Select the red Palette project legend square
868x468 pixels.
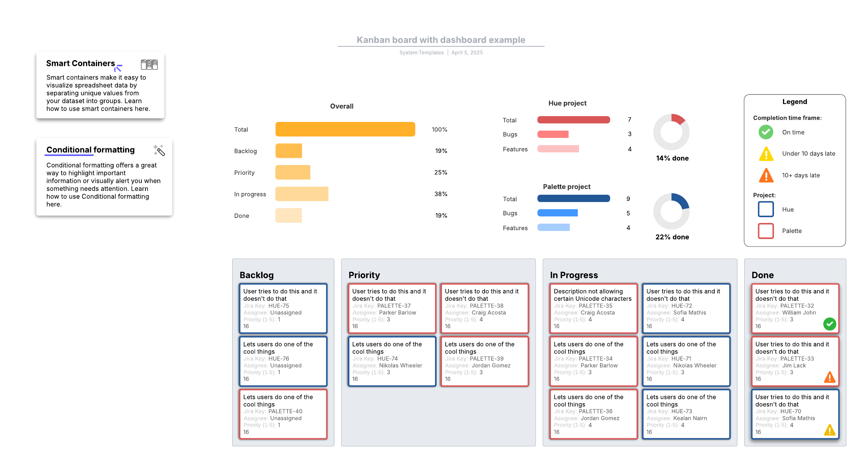pyautogui.click(x=766, y=231)
